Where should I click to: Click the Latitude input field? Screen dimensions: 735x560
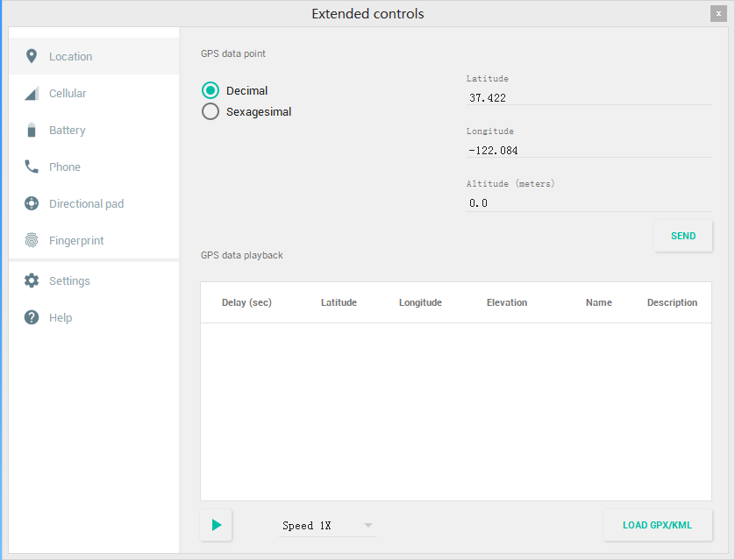click(x=589, y=98)
